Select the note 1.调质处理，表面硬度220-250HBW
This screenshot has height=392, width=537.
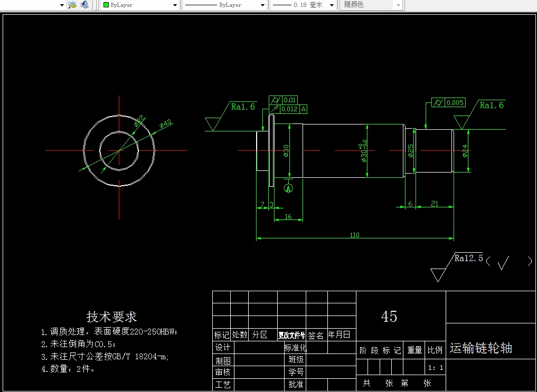(109, 331)
